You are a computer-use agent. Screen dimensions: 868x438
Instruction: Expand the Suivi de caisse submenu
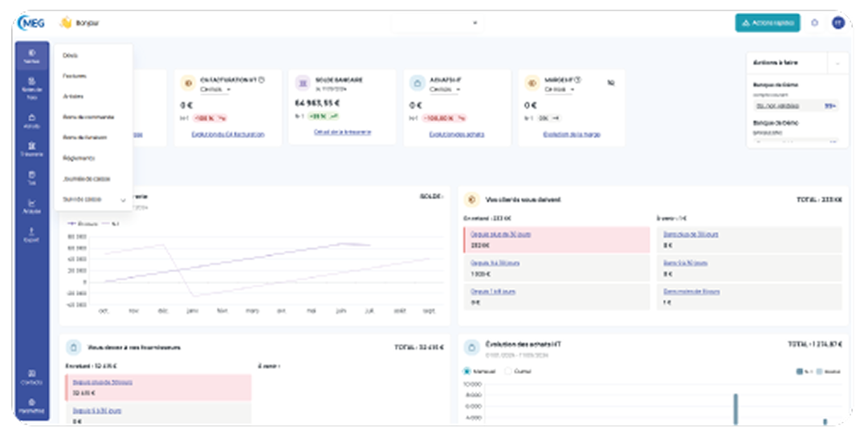tap(123, 200)
